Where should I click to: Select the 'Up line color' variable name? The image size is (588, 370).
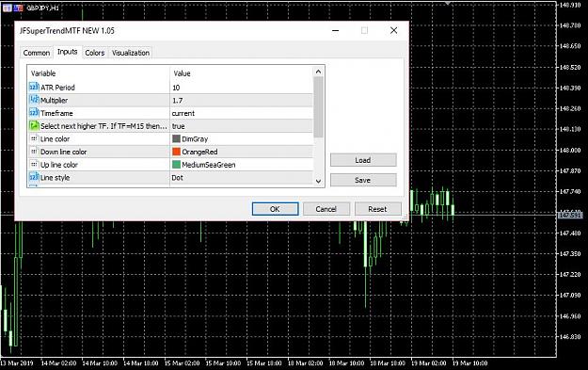pos(59,165)
